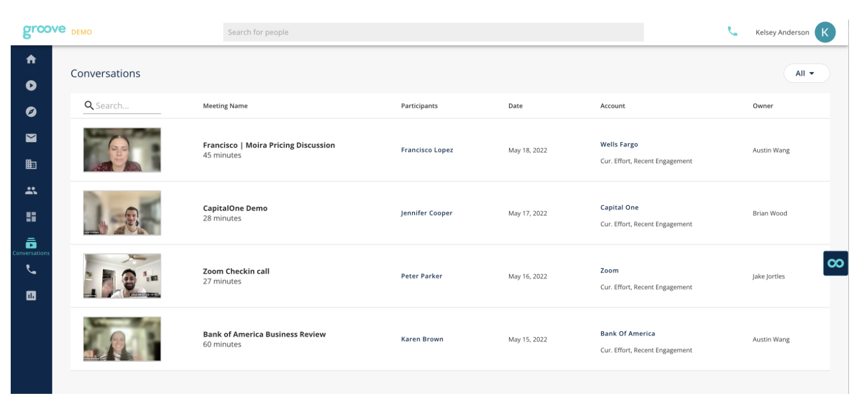Viewport: 868px width, 401px height.
Task: Open the Zoom account link
Action: coord(609,271)
